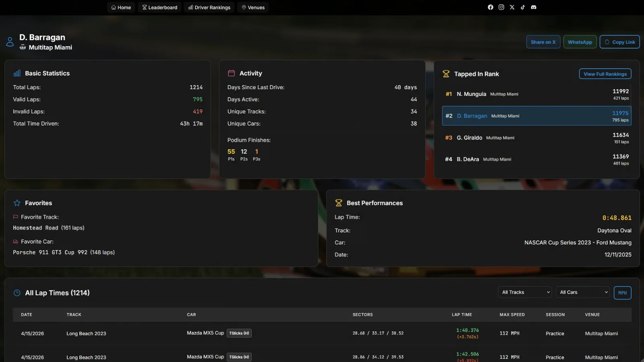Click the Best Performances trophy icon
Viewport: 644px width, 362px height.
339,203
